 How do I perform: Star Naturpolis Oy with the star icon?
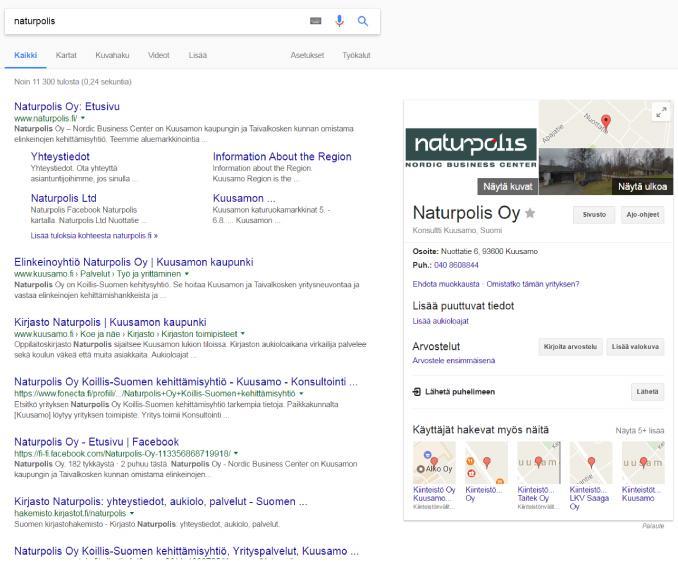coord(530,213)
